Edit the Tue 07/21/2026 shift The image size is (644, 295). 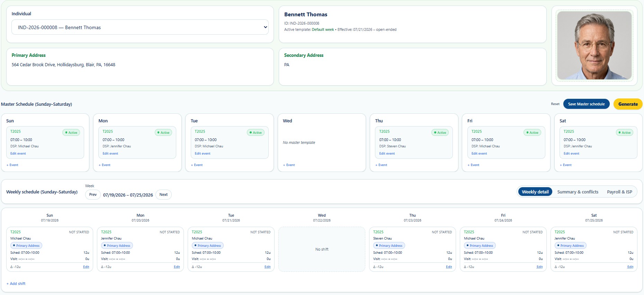(x=267, y=267)
